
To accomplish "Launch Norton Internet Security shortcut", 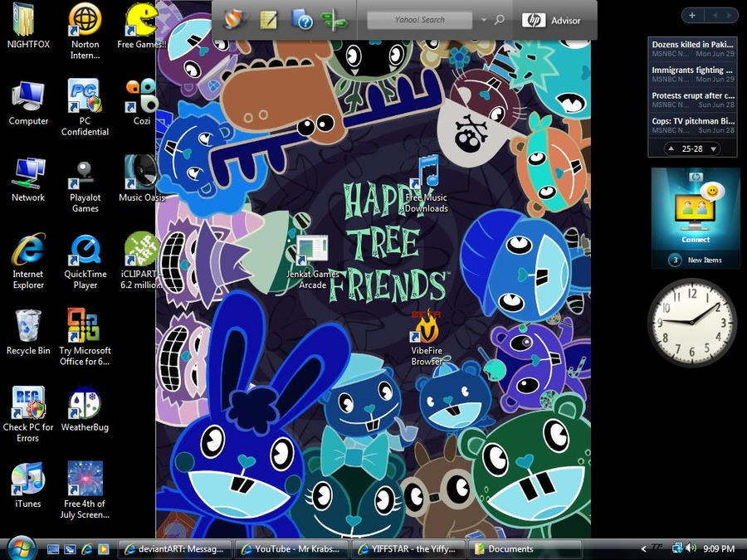I will coord(85,32).
